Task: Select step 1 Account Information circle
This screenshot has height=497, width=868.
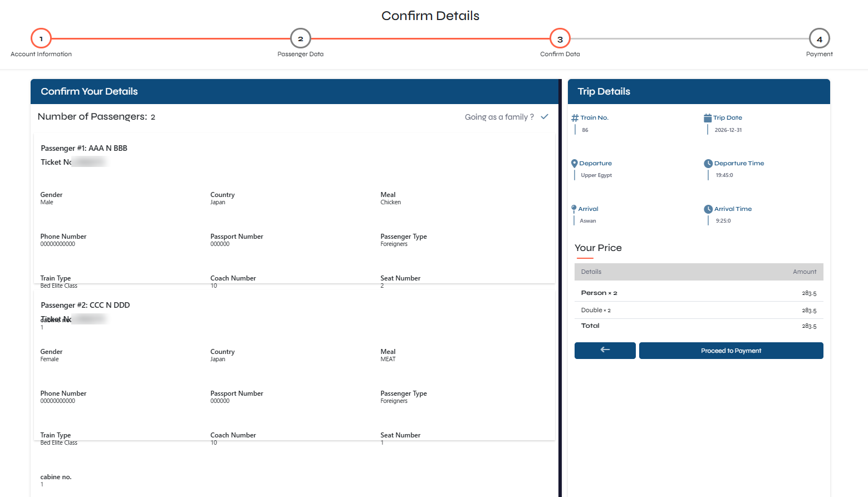Action: pyautogui.click(x=41, y=38)
